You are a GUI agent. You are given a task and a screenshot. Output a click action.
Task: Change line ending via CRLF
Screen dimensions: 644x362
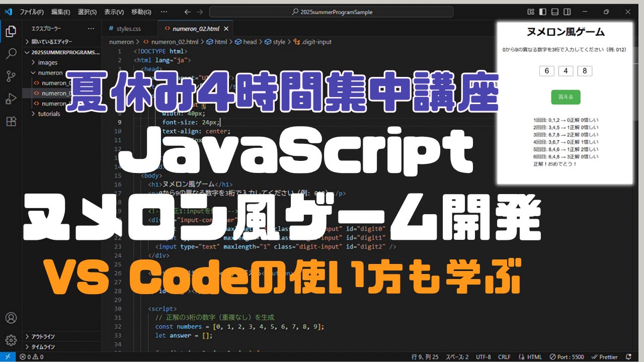[504, 357]
